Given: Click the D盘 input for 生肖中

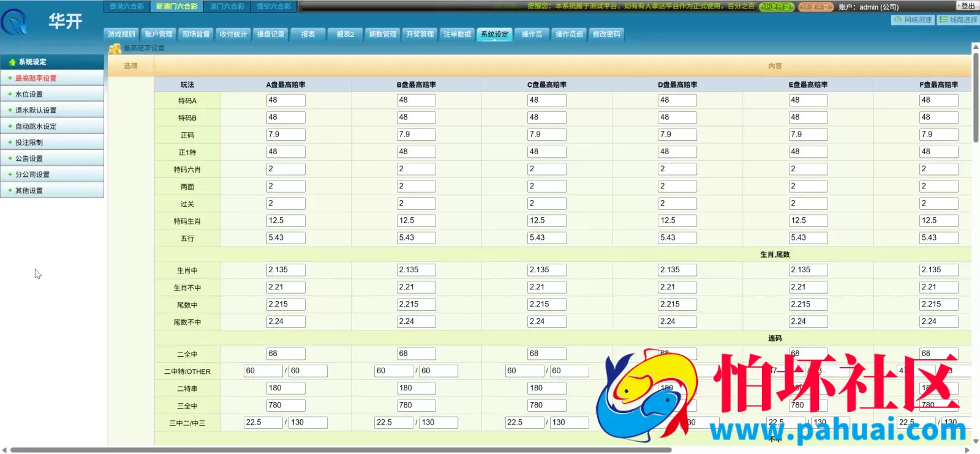Looking at the screenshot, I should tap(677, 270).
